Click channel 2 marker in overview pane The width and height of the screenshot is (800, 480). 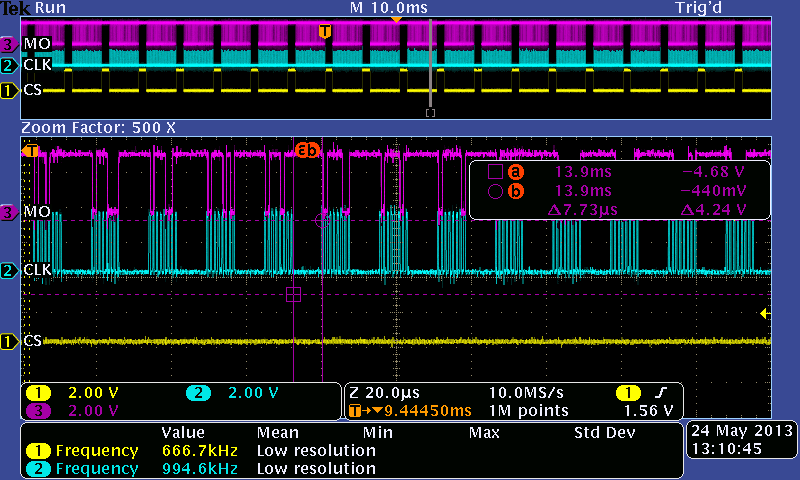(x=8, y=66)
